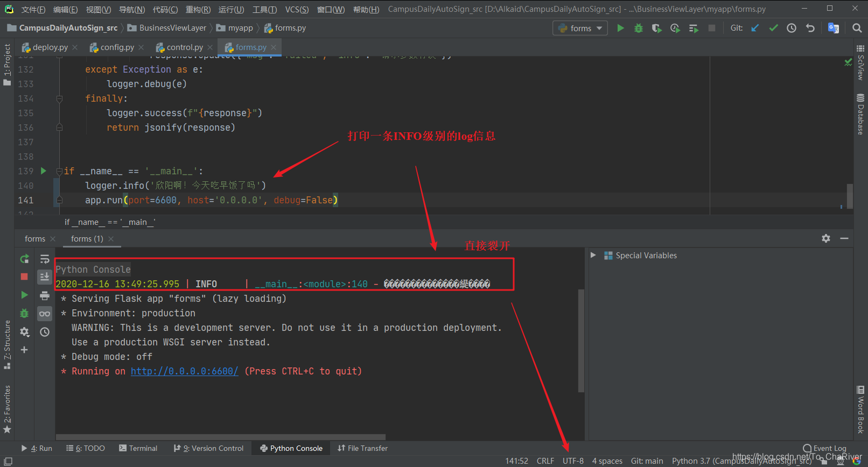Click the console horizontal scrollbar
The image size is (868, 467).
click(x=221, y=437)
